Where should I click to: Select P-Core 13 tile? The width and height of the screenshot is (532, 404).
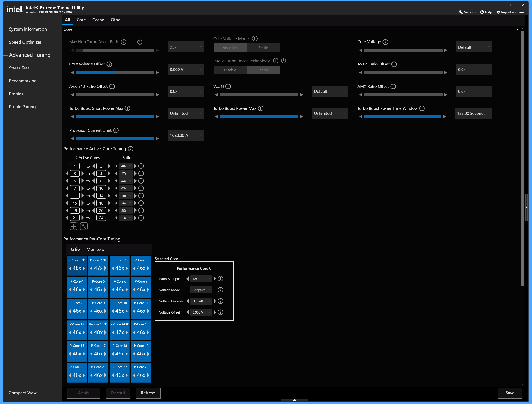click(98, 330)
